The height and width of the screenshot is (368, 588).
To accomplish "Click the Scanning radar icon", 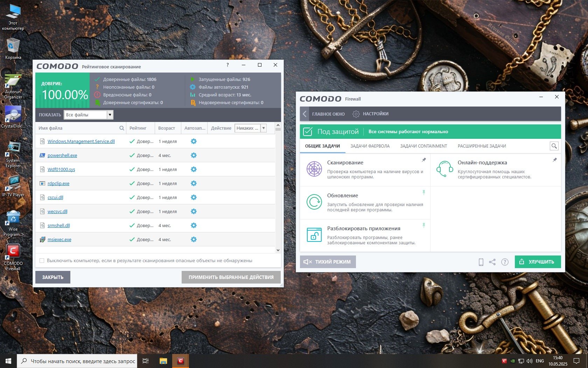I will pyautogui.click(x=314, y=169).
